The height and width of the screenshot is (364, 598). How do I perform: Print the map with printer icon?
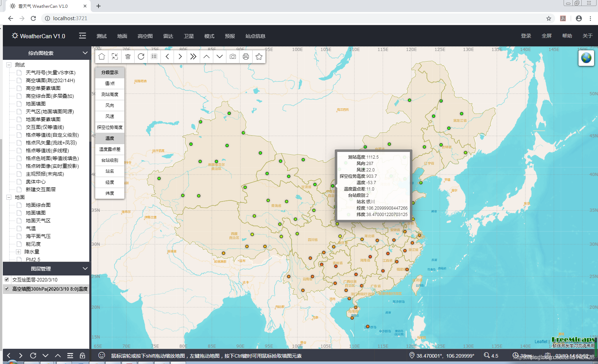[246, 57]
